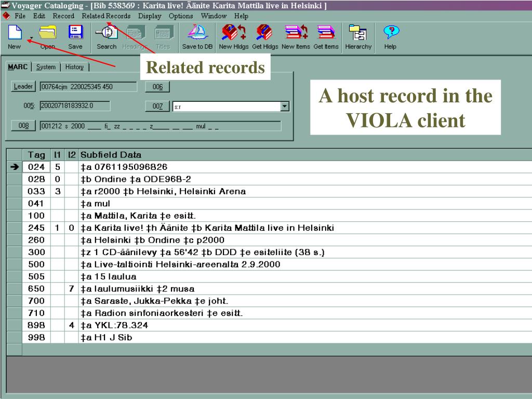Click the Leader button

tap(23, 87)
